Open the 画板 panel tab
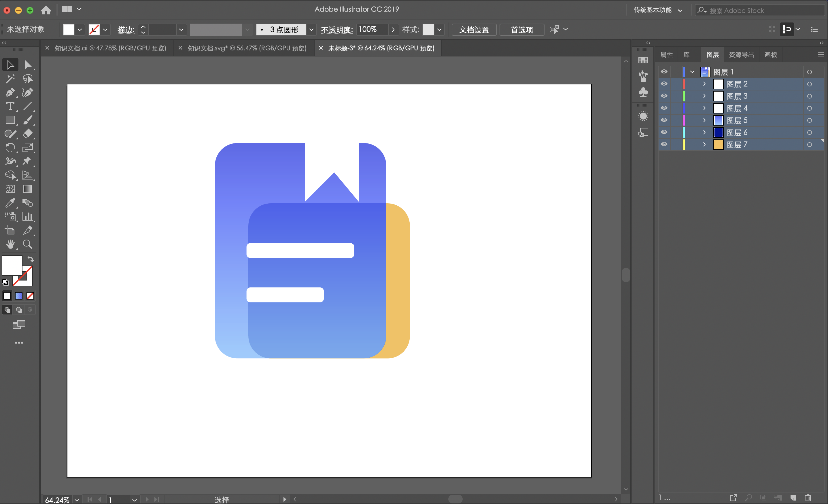The height and width of the screenshot is (504, 828). pyautogui.click(x=771, y=55)
